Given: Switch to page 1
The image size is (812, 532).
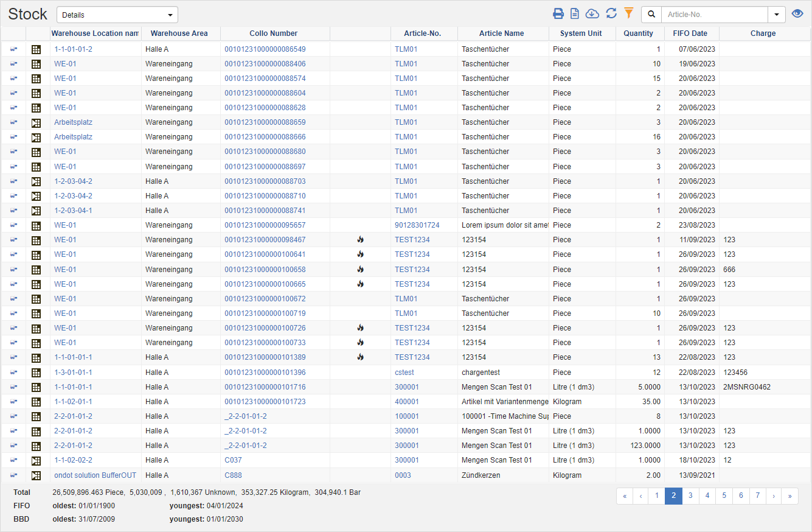Looking at the screenshot, I should (x=656, y=496).
